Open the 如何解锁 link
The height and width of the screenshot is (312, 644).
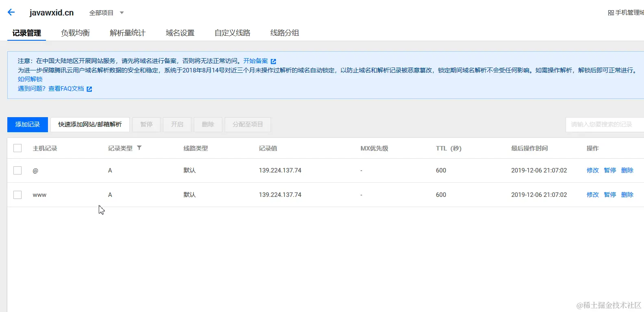(x=30, y=79)
